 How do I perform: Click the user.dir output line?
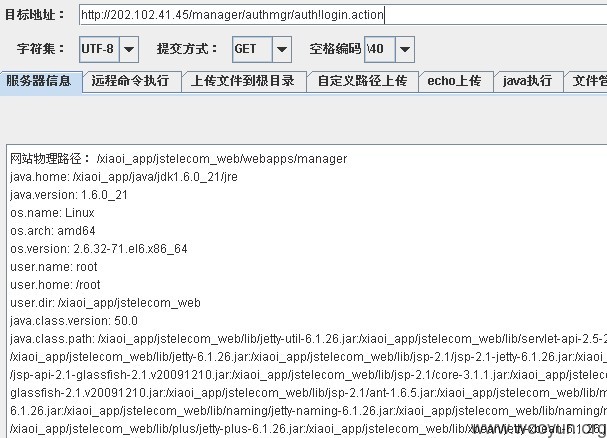[x=105, y=303]
